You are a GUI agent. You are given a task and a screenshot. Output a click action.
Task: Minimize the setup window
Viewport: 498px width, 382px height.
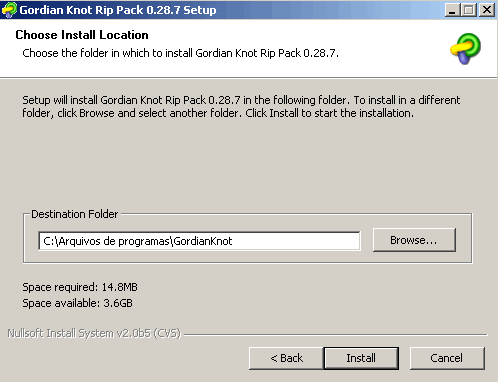pos(452,10)
